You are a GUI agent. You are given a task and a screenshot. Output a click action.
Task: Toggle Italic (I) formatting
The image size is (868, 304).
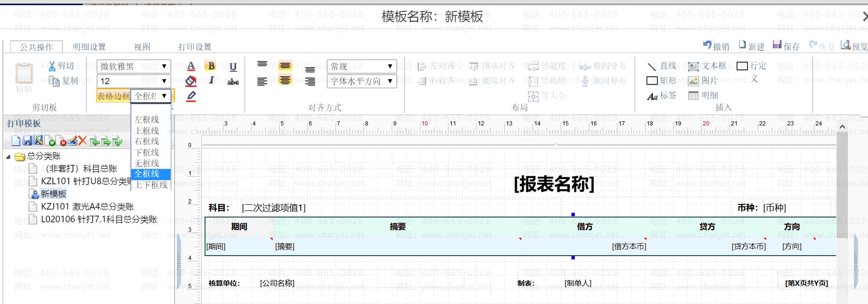212,80
